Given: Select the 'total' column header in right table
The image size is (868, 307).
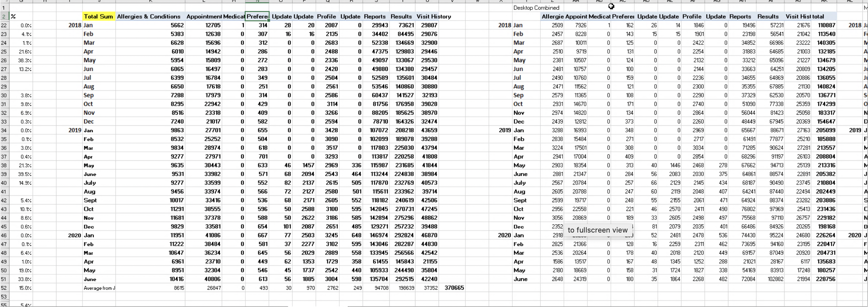Looking at the screenshot, I should point(818,17).
